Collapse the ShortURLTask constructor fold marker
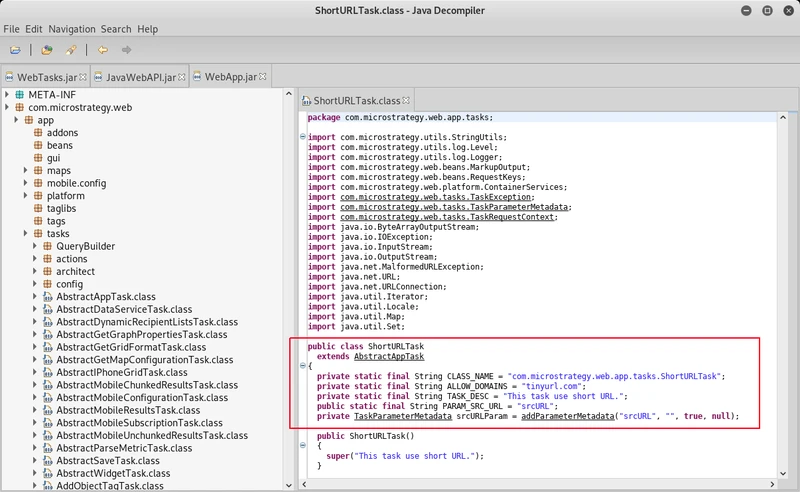Screen dimensions: 800x492 click(x=303, y=445)
